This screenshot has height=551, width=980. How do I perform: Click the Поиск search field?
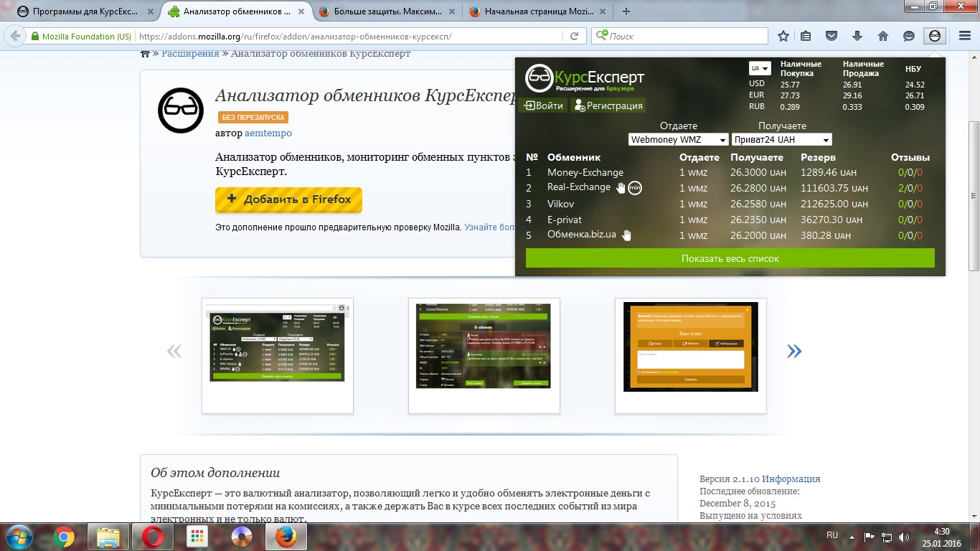(679, 36)
